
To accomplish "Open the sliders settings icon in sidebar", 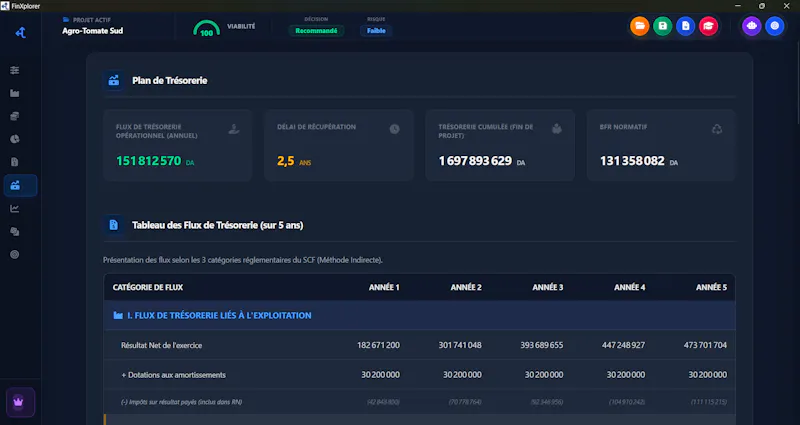I will click(15, 70).
